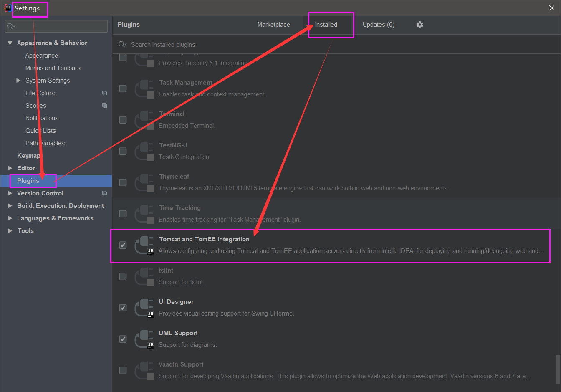Viewport: 561px width, 392px height.
Task: Click the plugin list scrollbar thumb
Action: pos(558,369)
